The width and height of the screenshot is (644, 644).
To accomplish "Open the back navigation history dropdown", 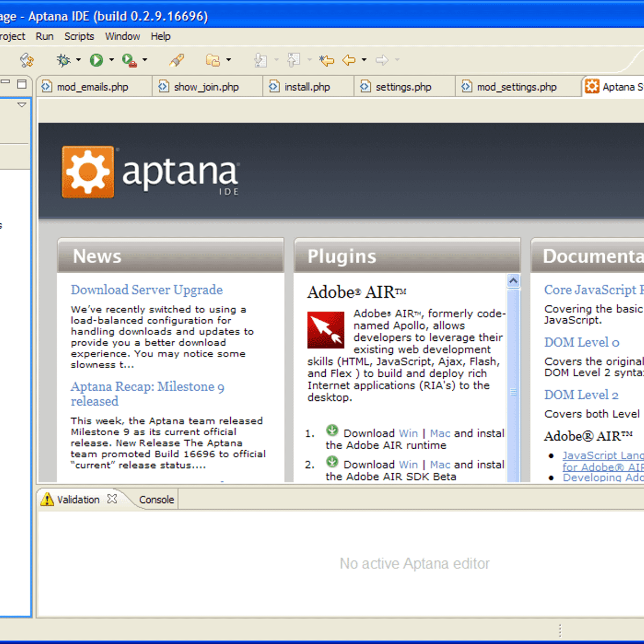I will [x=364, y=60].
